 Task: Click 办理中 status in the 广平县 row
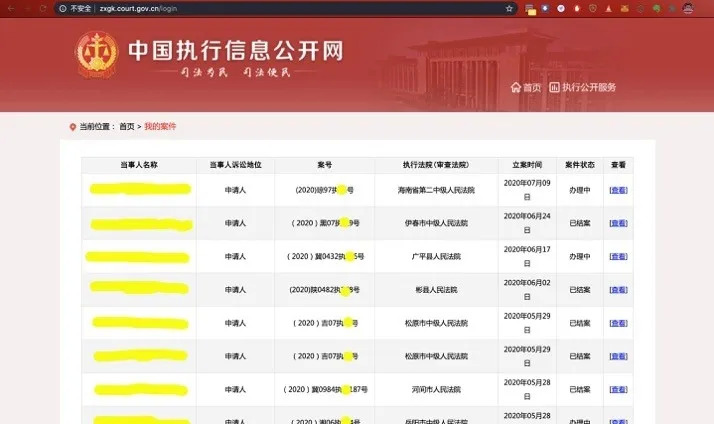[580, 256]
